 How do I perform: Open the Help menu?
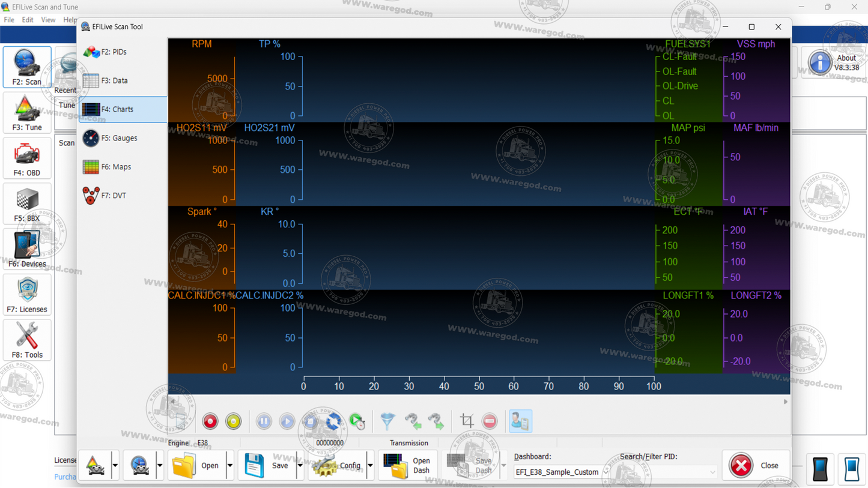pos(70,20)
